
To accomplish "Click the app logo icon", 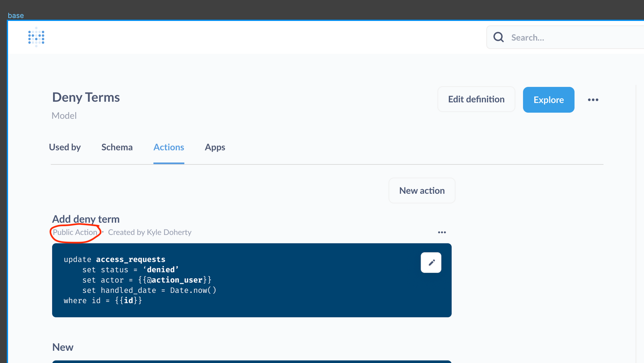I will [36, 37].
